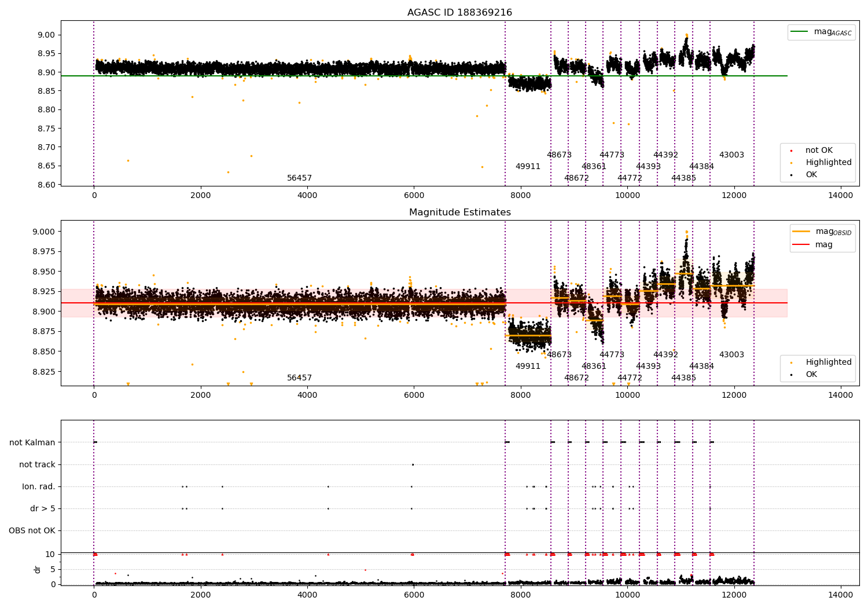Viewport: 868px width, 608px height.
Task: Click the 8.975 y-axis tick label
Action: [44, 251]
